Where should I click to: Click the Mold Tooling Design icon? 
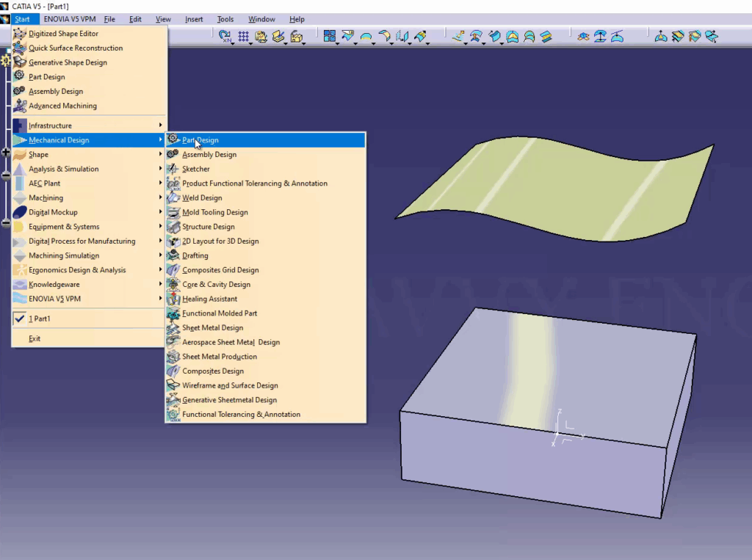174,212
